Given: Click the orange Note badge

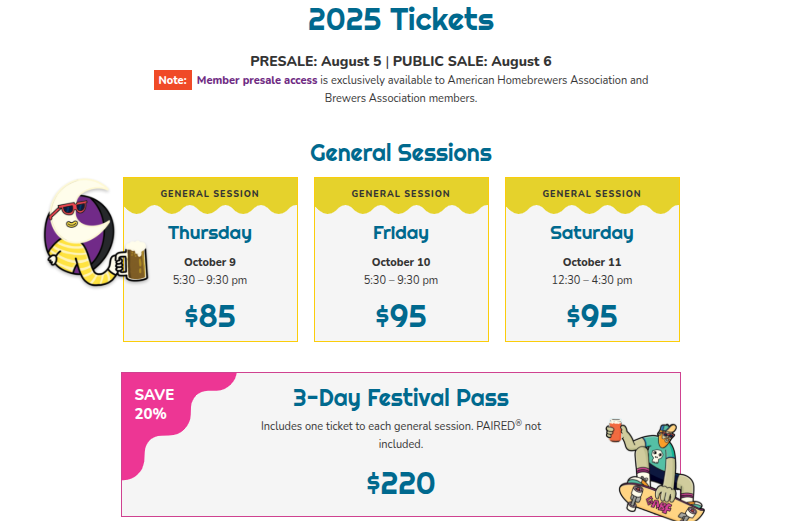Looking at the screenshot, I should pos(173,80).
